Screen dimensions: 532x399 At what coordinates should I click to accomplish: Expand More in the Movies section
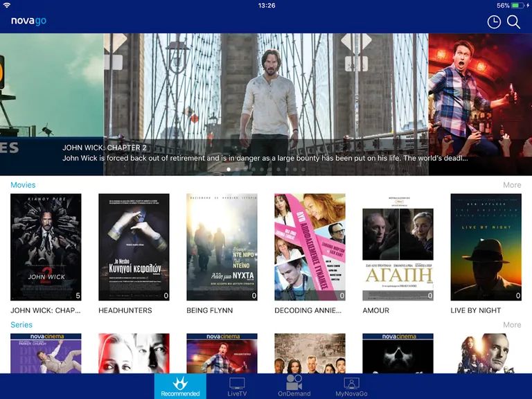(x=512, y=185)
